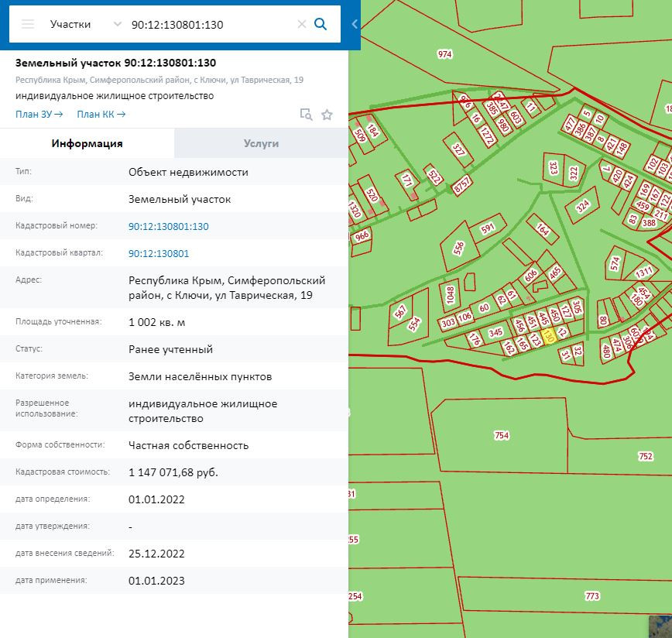Select parcel 574 on the map
This screenshot has height=638, width=672.
tap(615, 263)
